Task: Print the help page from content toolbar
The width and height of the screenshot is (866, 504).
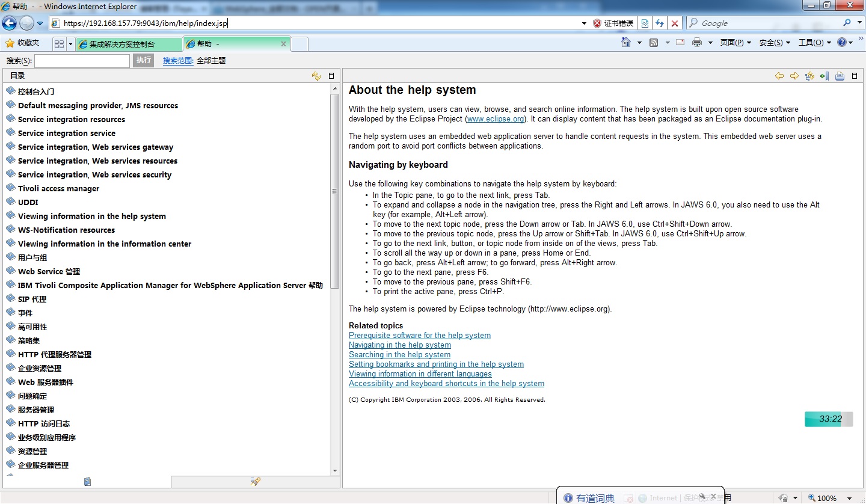Action: click(x=840, y=76)
